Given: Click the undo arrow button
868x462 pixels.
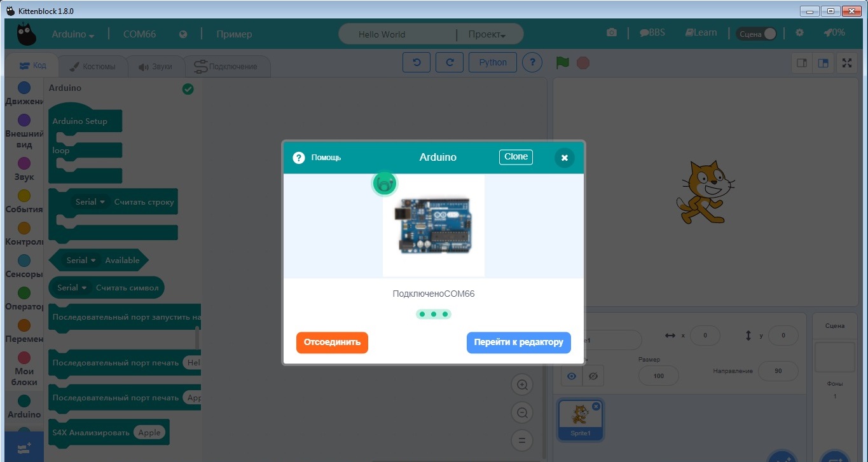Looking at the screenshot, I should 417,62.
